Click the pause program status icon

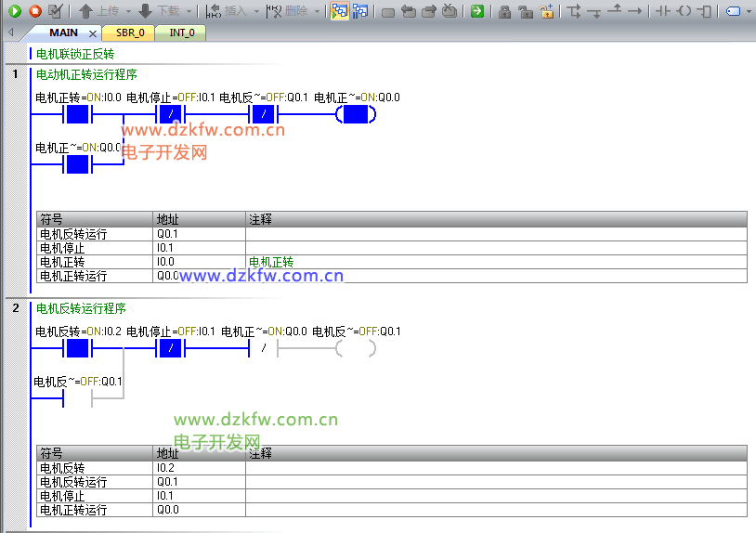coord(360,11)
